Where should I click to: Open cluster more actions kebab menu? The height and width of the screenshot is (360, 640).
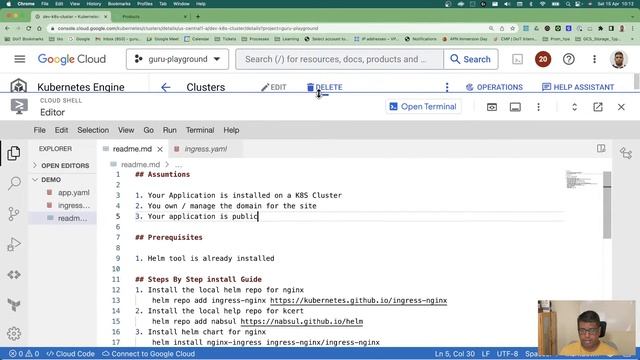click(447, 87)
